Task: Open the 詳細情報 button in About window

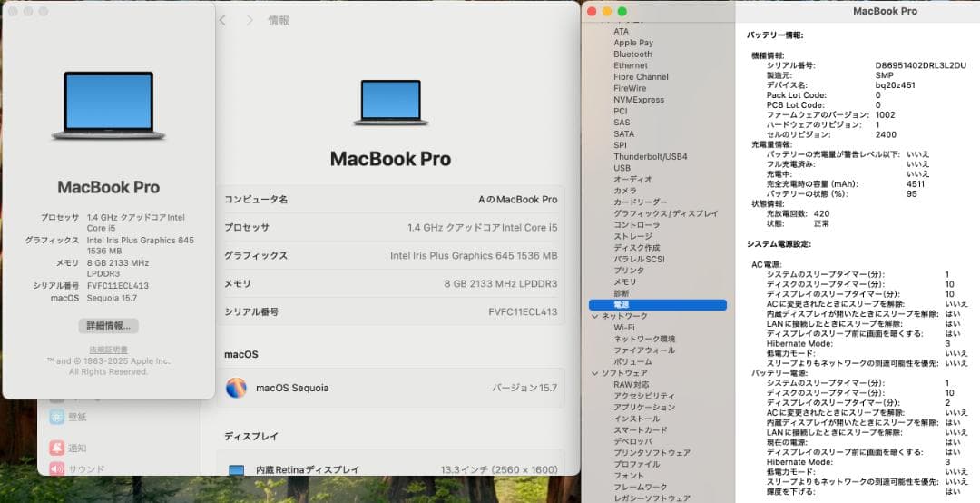Action: click(109, 326)
